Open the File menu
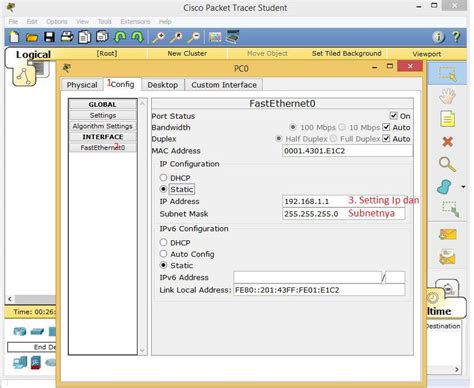Screen dimensions: 474x388 pyautogui.click(x=13, y=22)
